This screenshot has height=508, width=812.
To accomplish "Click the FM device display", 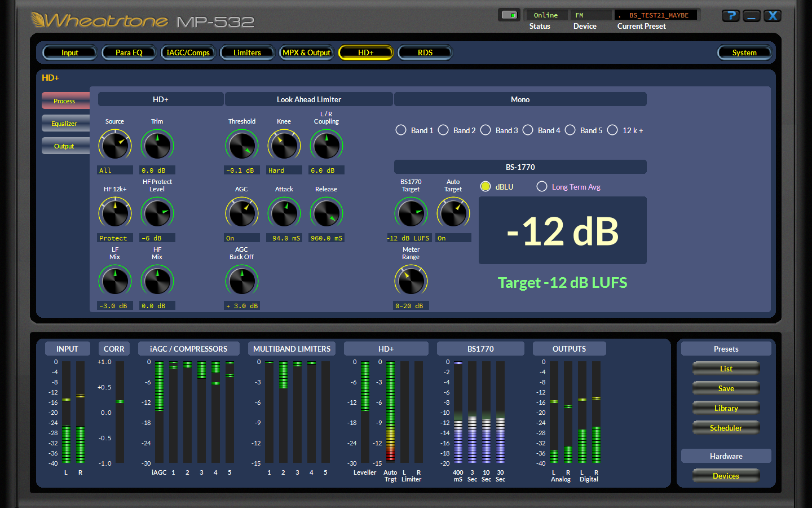I will pos(591,15).
